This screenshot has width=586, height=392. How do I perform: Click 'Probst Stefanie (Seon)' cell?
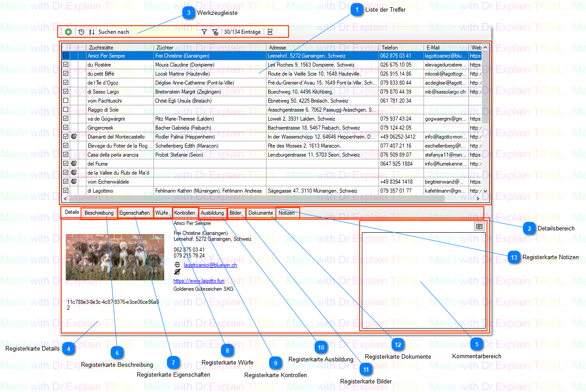[x=210, y=155]
